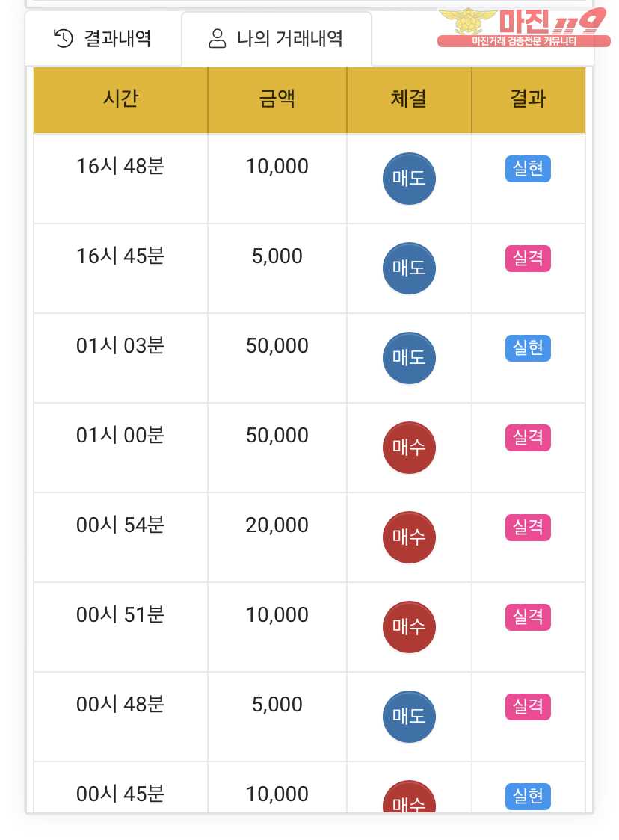This screenshot has height=840, width=619.
Task: Click the 결과 column header
Action: [528, 99]
